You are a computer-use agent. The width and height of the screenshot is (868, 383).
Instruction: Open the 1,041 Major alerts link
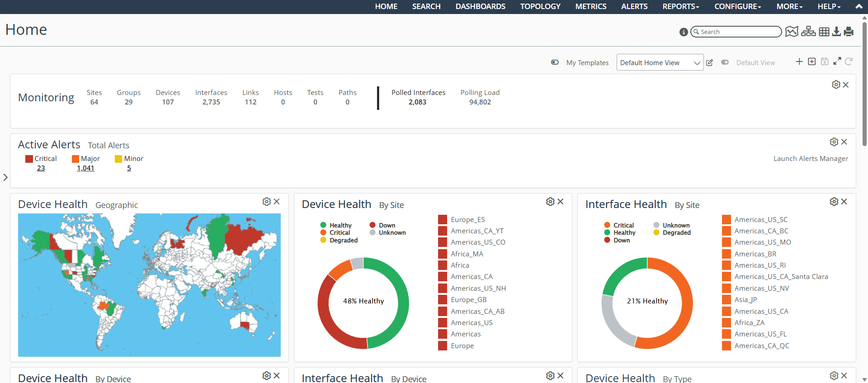[85, 168]
